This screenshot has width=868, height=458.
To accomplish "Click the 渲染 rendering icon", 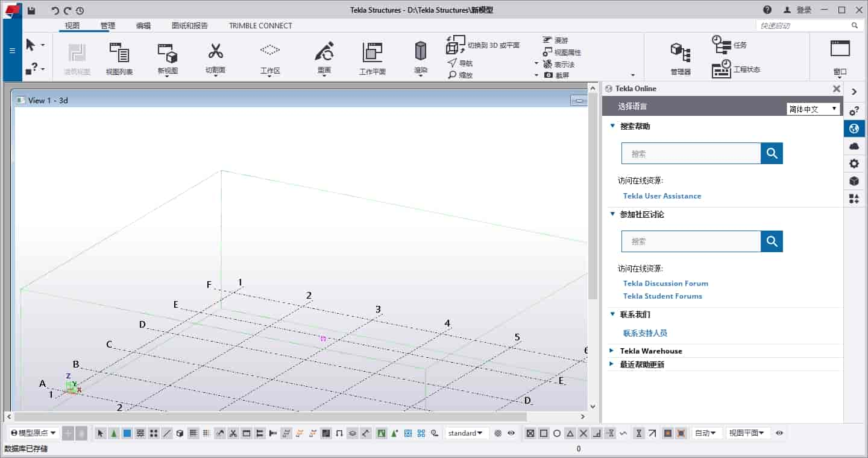I will click(421, 51).
